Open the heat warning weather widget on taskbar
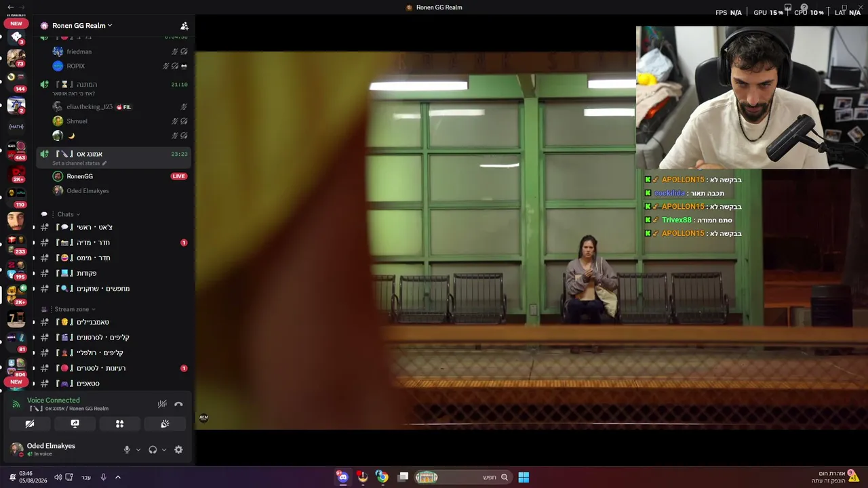Image resolution: width=868 pixels, height=488 pixels. coord(835,476)
